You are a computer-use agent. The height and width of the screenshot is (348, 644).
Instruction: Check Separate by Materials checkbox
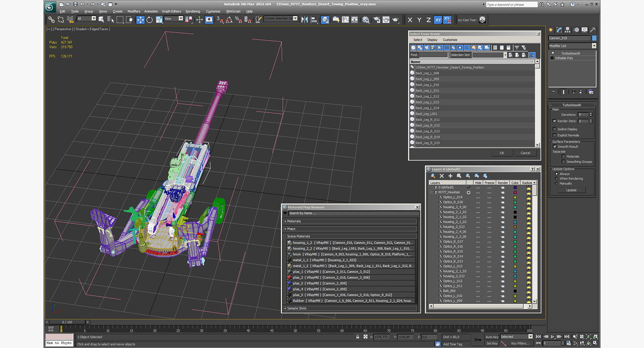tap(563, 157)
